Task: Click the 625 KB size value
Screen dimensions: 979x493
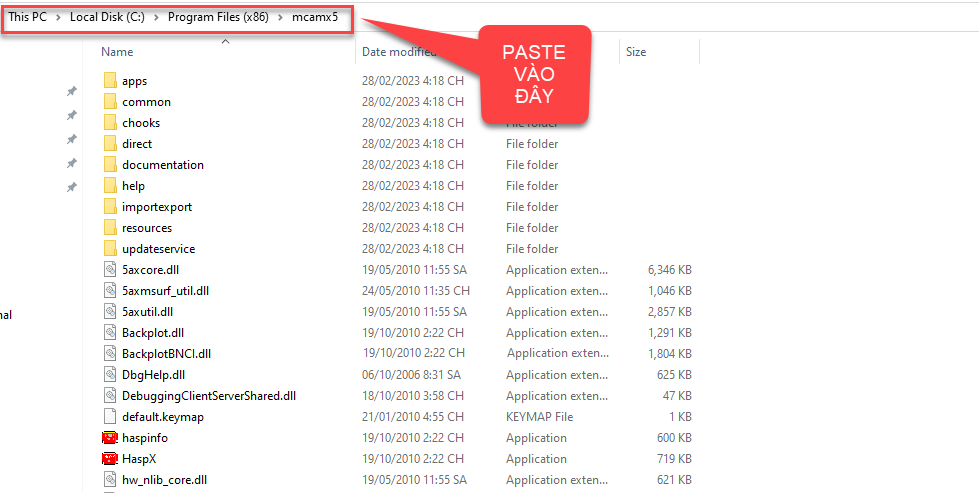Action: [x=674, y=374]
